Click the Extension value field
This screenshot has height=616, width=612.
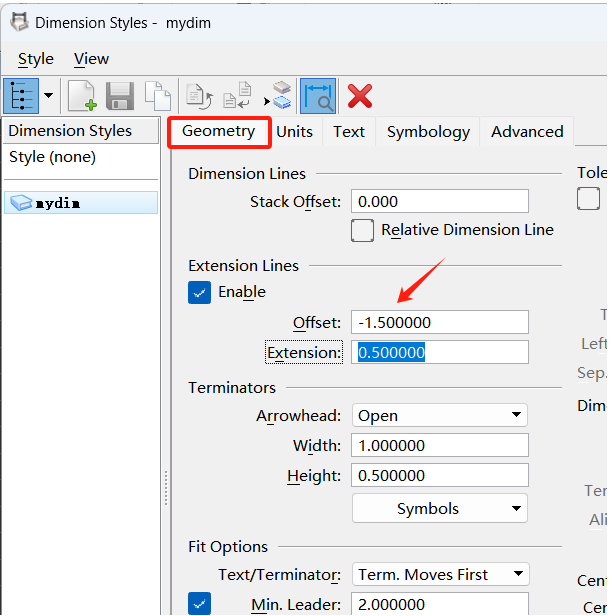point(440,352)
